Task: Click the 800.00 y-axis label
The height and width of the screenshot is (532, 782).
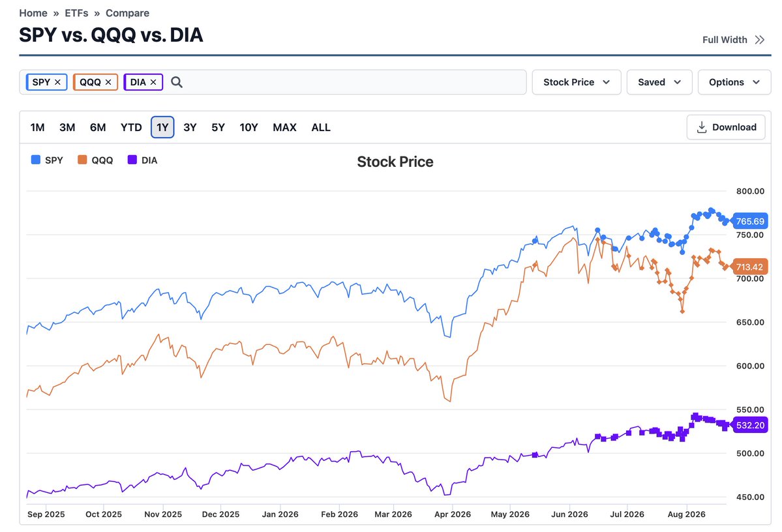Action: 750,191
